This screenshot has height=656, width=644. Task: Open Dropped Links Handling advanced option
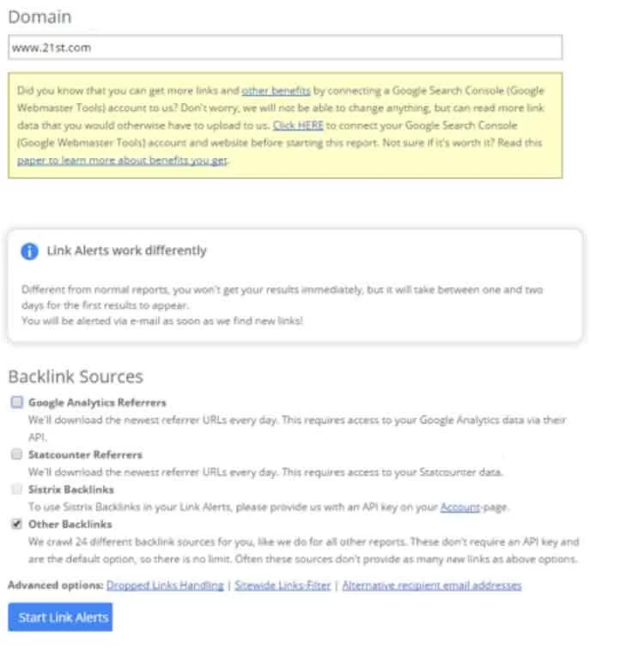pyautogui.click(x=165, y=586)
